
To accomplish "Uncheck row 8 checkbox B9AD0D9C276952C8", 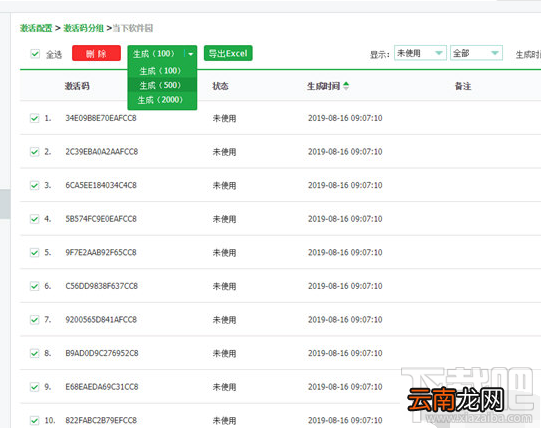I will tap(35, 353).
